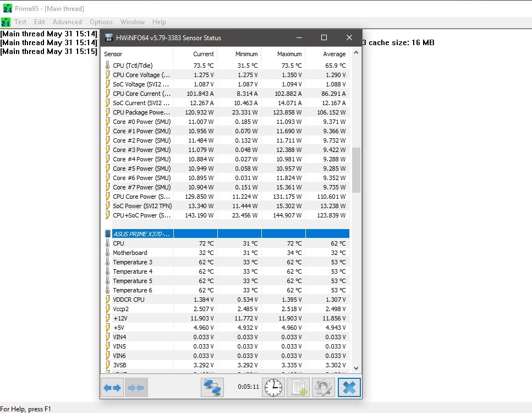Screen dimensions: 532x413
Task: Click the Prime95 menu bar document icon
Action: point(6,22)
